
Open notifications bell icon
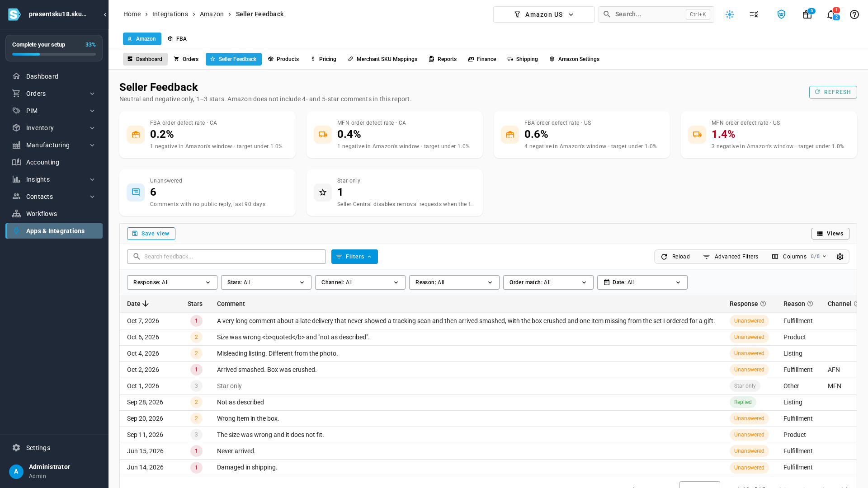point(830,14)
